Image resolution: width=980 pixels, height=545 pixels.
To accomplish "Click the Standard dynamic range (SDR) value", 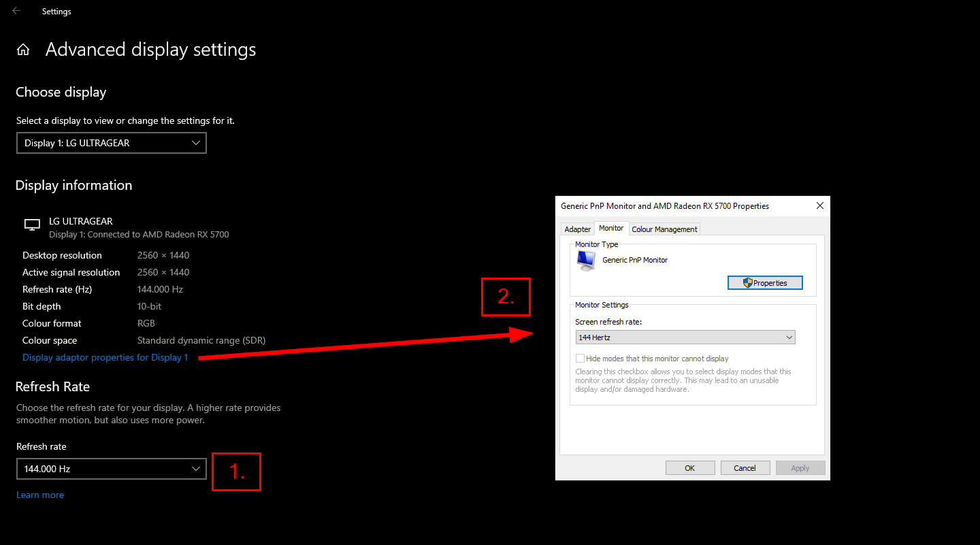I will (x=201, y=340).
